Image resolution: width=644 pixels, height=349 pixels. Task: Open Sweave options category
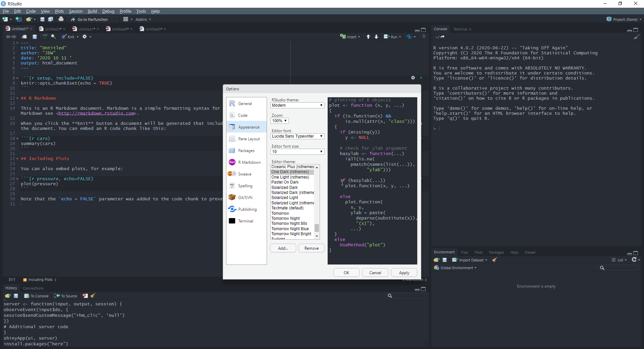pyautogui.click(x=247, y=174)
